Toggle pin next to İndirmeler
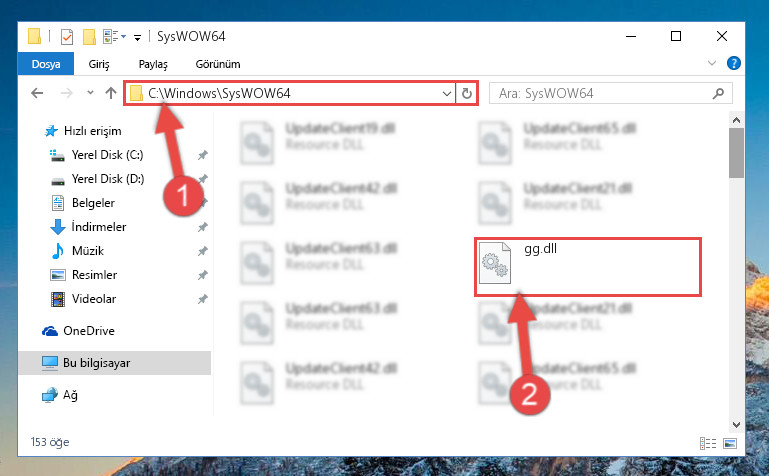The image size is (769, 476). coord(203,227)
